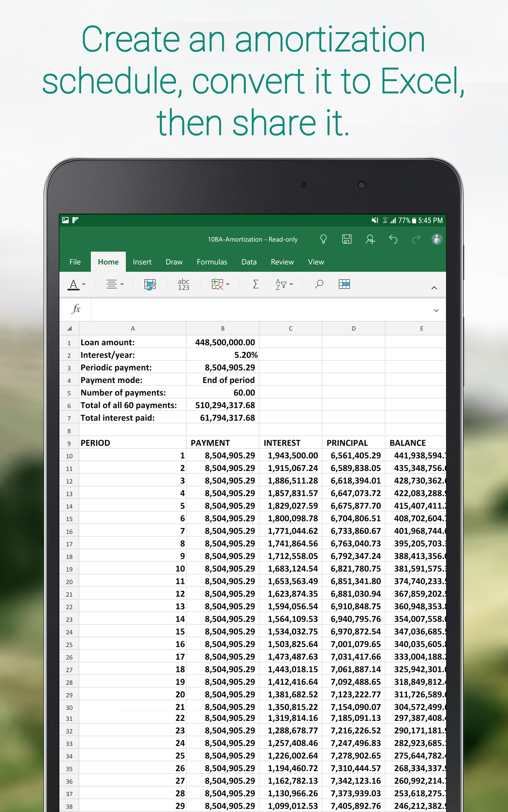Select column D header

(353, 329)
